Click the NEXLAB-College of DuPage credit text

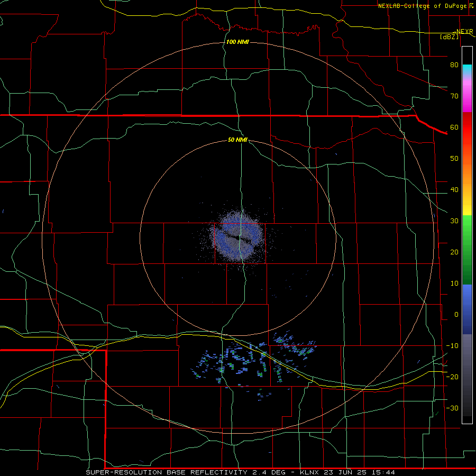coord(422,6)
